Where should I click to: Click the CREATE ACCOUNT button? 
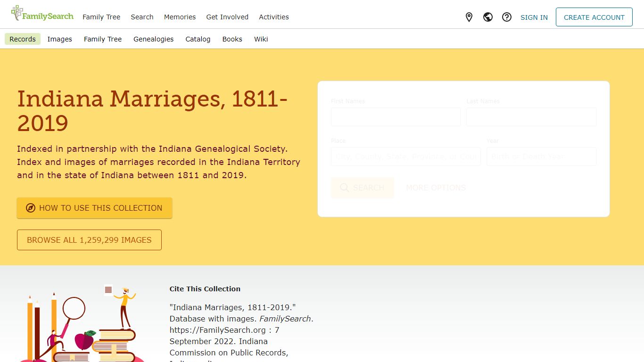(594, 17)
